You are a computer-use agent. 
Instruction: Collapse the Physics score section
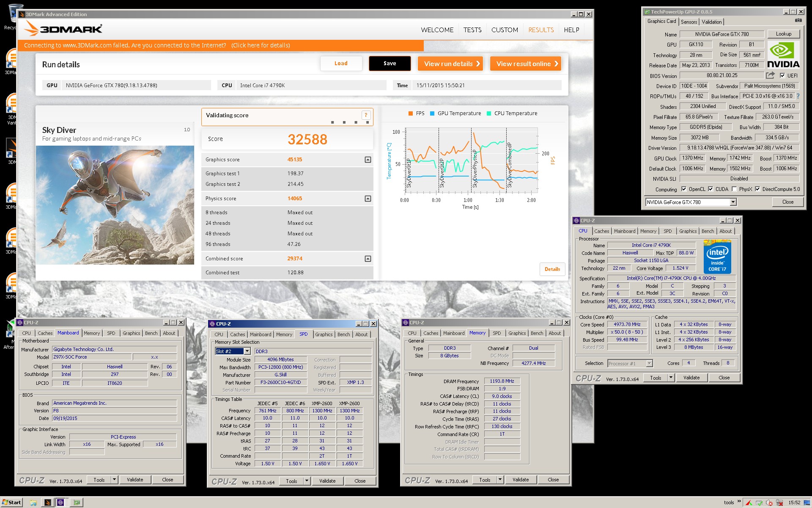tap(368, 199)
